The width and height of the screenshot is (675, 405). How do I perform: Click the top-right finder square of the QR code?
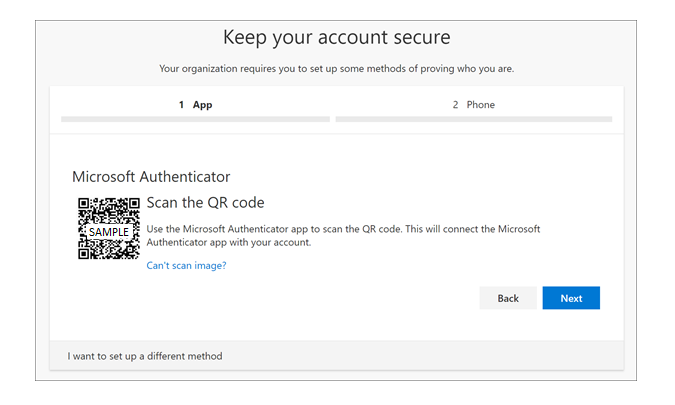tap(134, 203)
